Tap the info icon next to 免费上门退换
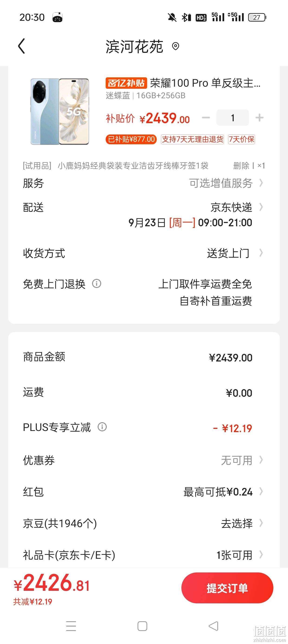Viewport: 288px width, 644px height. (x=96, y=283)
